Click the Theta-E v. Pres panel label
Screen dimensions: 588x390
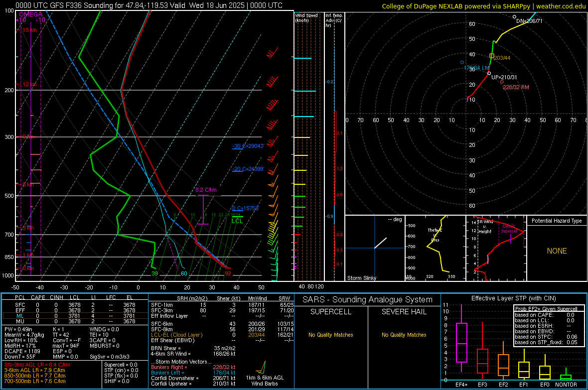[x=435, y=235]
